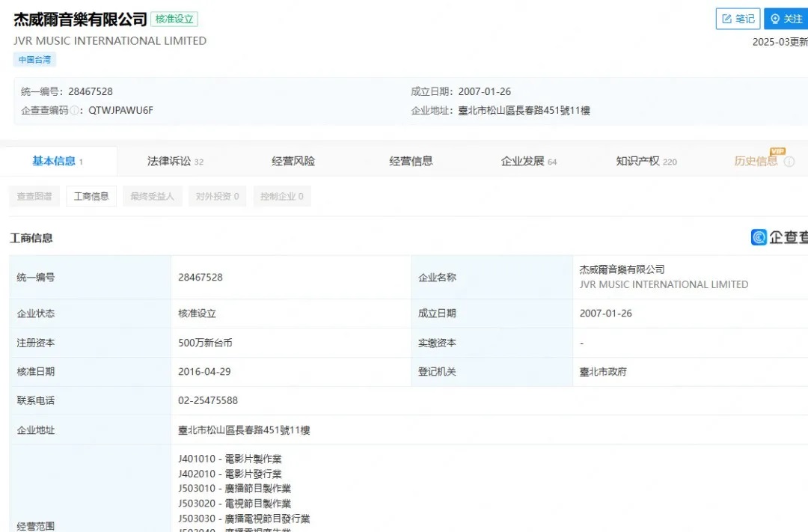Select the 工商信息 sub-tab

[91, 196]
